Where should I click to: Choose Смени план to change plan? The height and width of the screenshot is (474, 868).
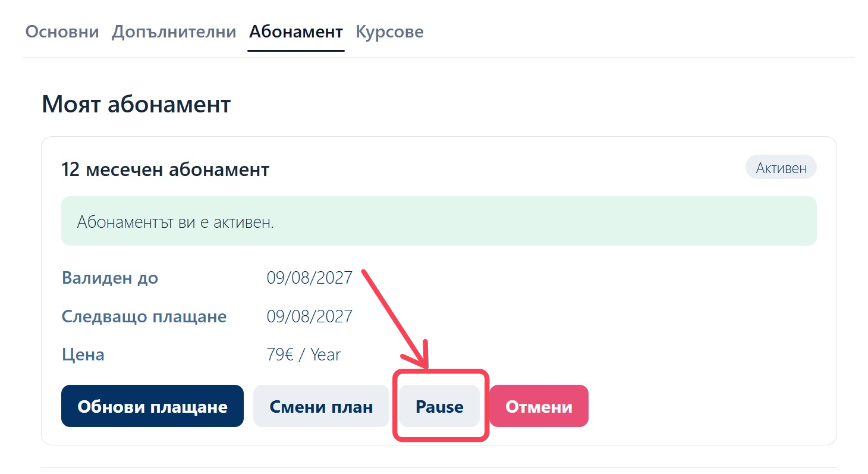pos(321,406)
